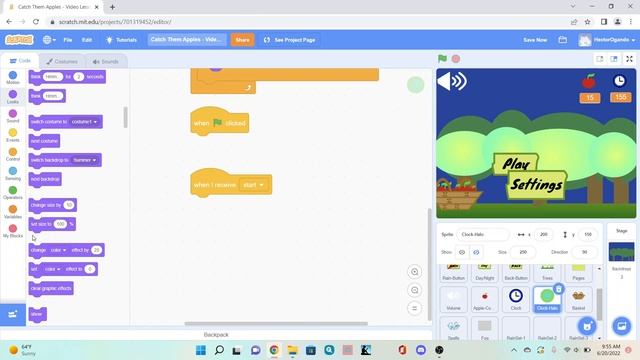Open the File menu
The image size is (640, 360).
tap(68, 40)
